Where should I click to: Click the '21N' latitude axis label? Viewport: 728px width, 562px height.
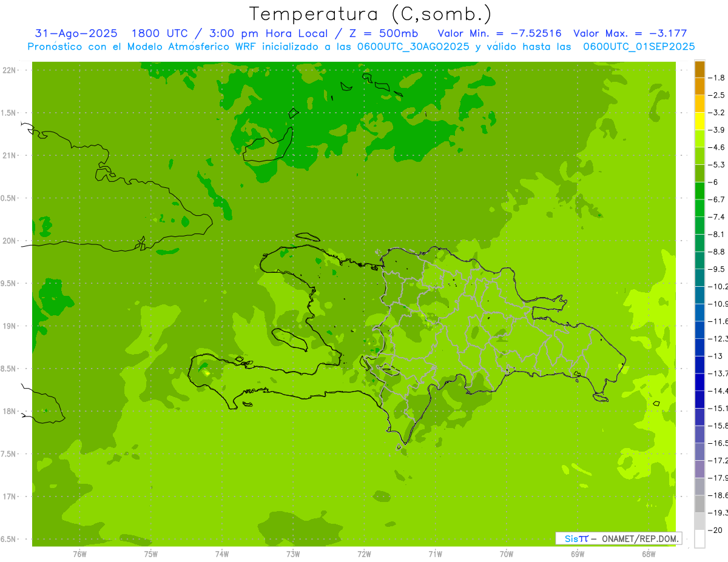tap(10, 156)
